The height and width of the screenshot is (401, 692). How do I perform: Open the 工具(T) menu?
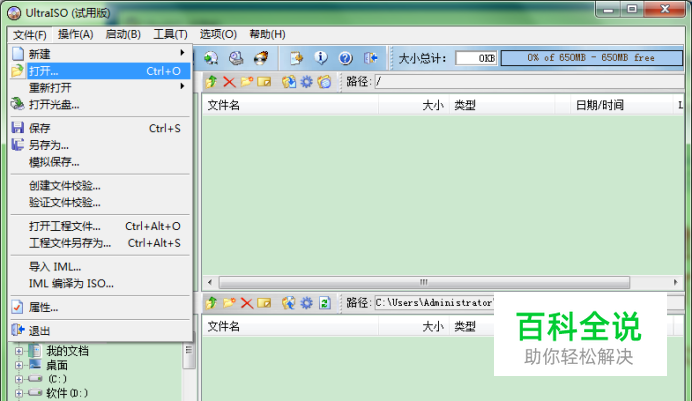[x=170, y=34]
